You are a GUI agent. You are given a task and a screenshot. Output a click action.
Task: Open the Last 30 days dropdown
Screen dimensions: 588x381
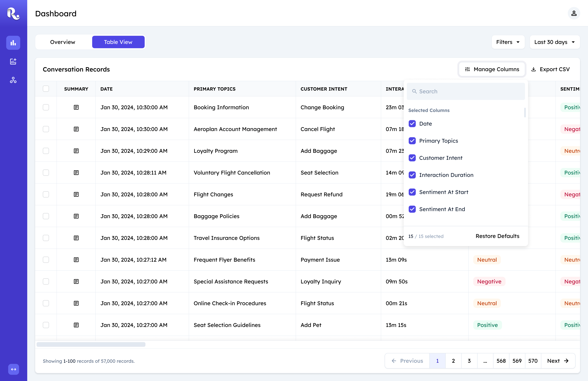(x=555, y=42)
